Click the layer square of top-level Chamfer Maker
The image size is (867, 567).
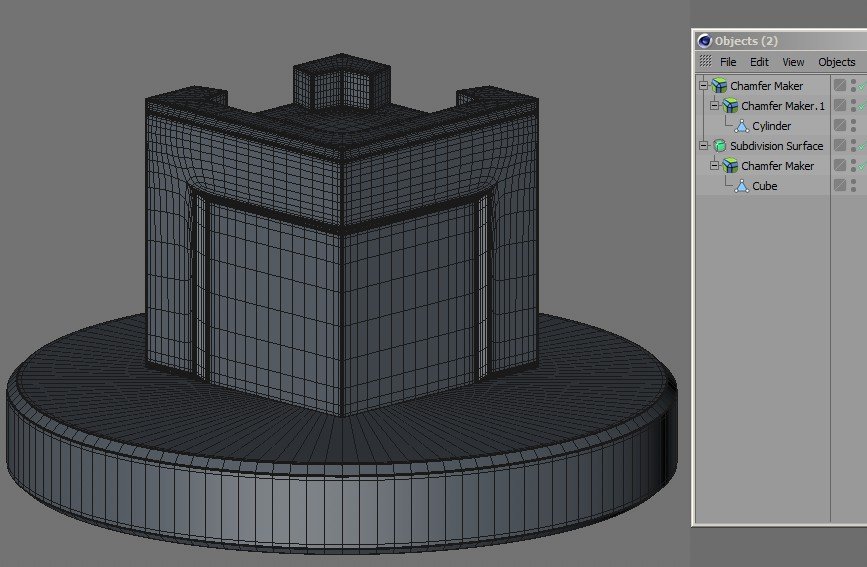840,85
